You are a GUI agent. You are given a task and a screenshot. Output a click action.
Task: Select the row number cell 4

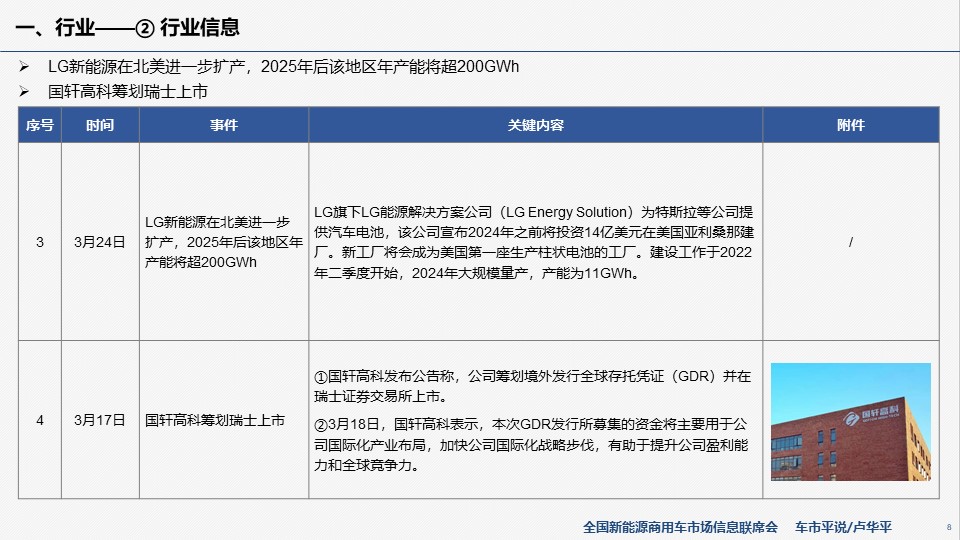click(x=40, y=420)
